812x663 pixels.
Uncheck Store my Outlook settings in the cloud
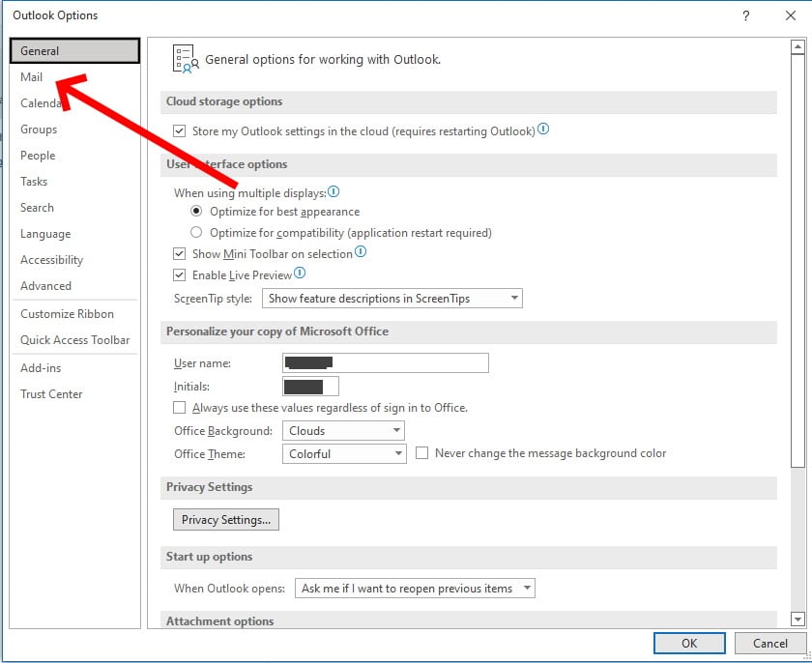(179, 131)
